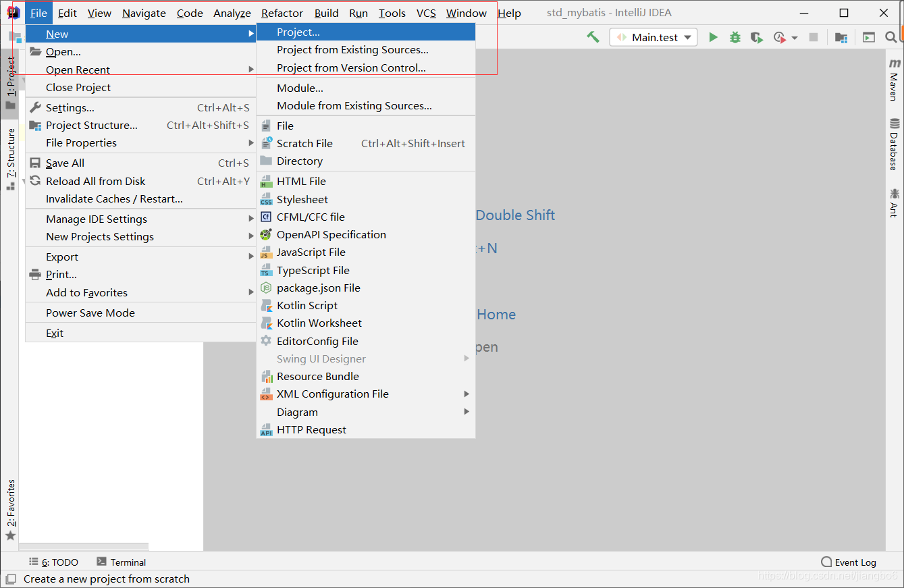Image resolution: width=904 pixels, height=588 pixels.
Task: Open the Favorites tool window
Action: coord(10,510)
